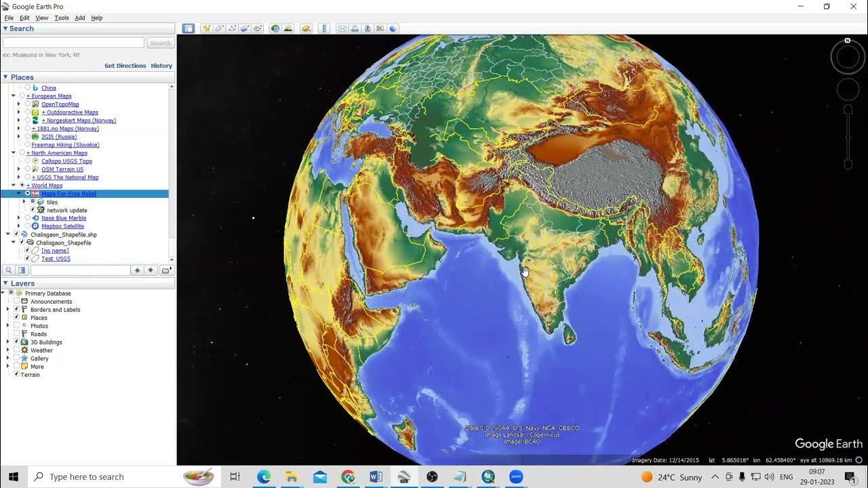The height and width of the screenshot is (488, 868).
Task: Collapse the Layers panel header arrow
Action: coord(5,283)
